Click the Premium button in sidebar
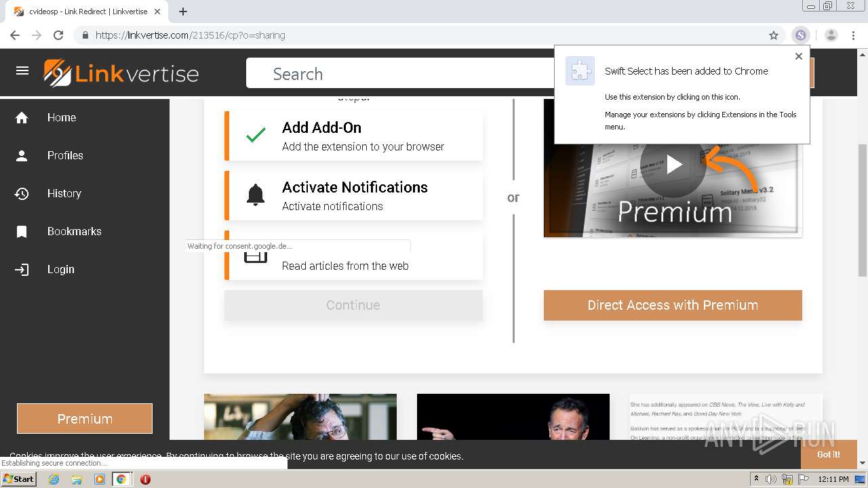 [85, 419]
